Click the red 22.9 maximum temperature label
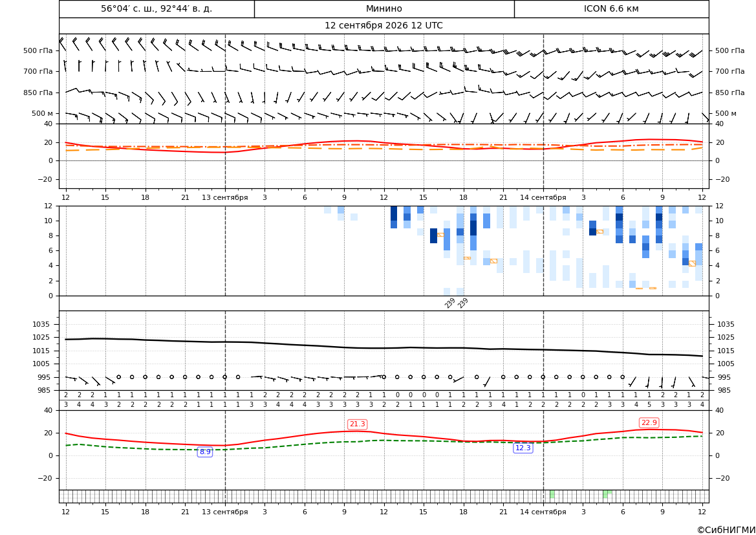The height and width of the screenshot is (535, 756). point(649,422)
